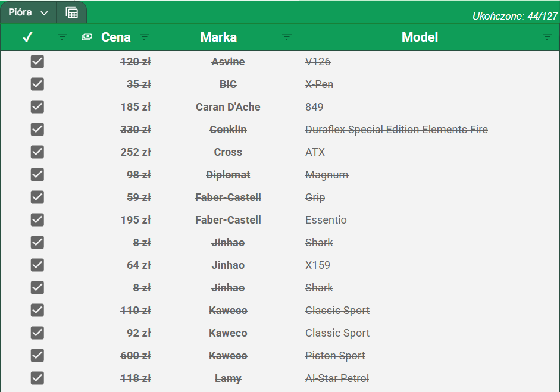Open the Cena column filter

click(x=144, y=37)
